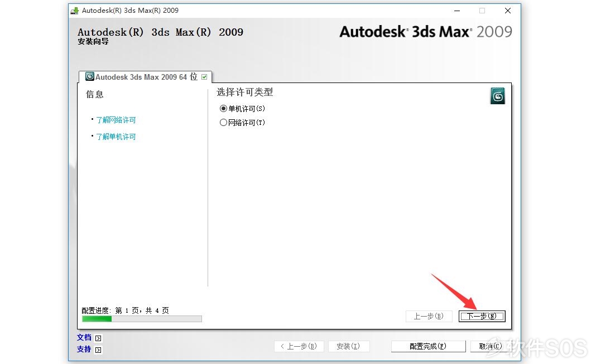This screenshot has height=364, width=596.
Task: Click the 信息 heading in the side panel
Action: pos(95,95)
